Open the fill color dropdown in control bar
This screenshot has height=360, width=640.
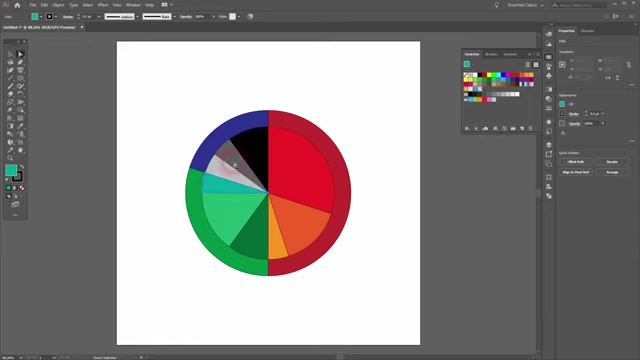(41, 17)
